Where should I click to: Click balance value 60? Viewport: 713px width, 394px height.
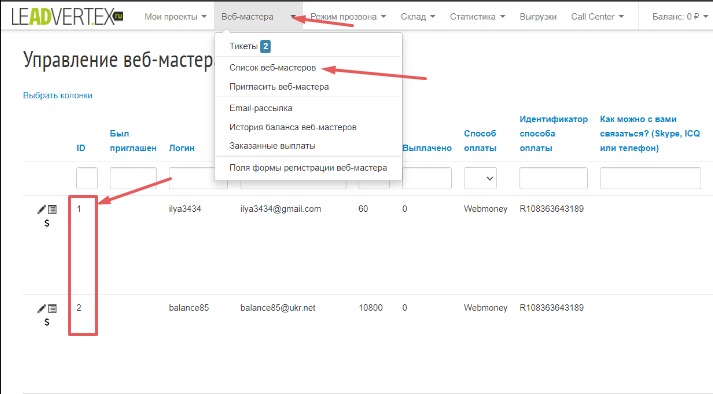coord(363,209)
